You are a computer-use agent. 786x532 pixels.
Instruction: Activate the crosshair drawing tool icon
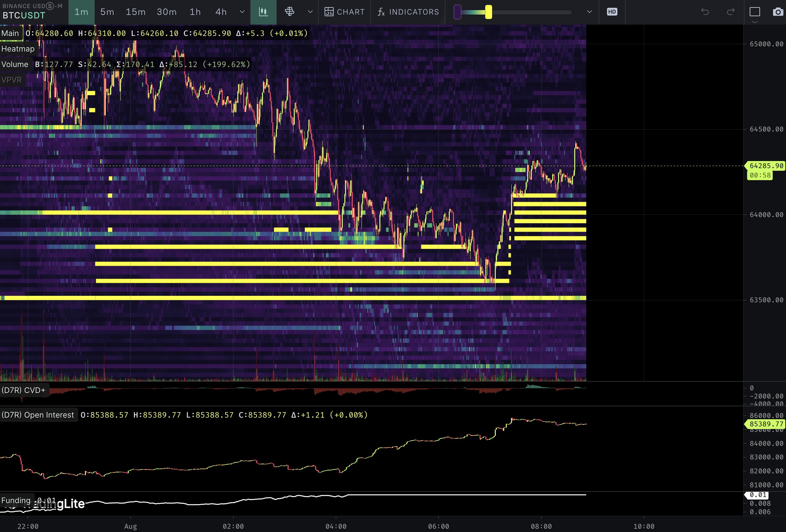click(290, 12)
